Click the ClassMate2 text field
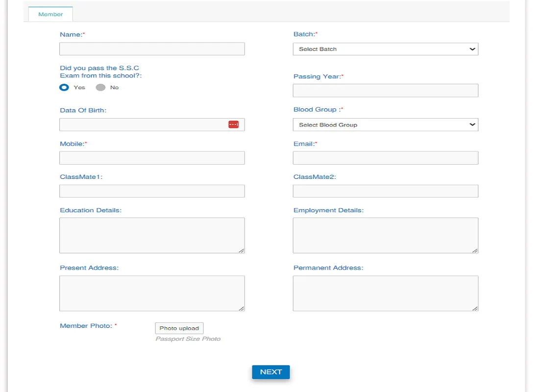Viewport: 539px width, 392px height. [x=385, y=191]
